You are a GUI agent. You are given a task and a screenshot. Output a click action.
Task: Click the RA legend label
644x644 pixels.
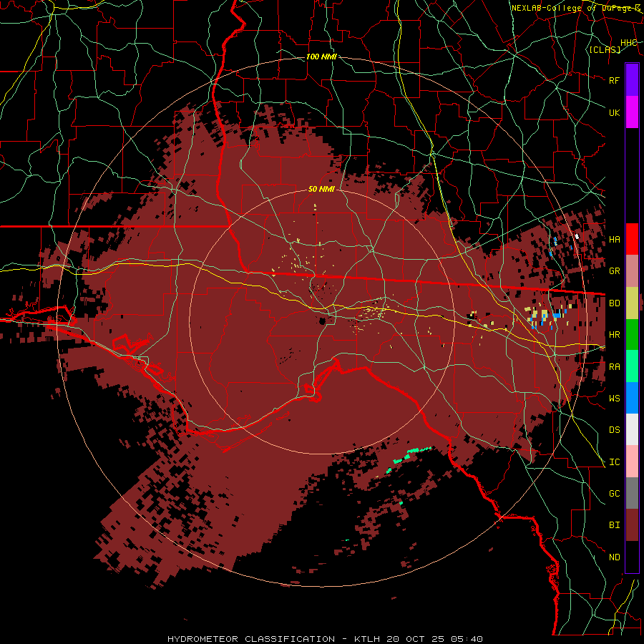pos(614,367)
